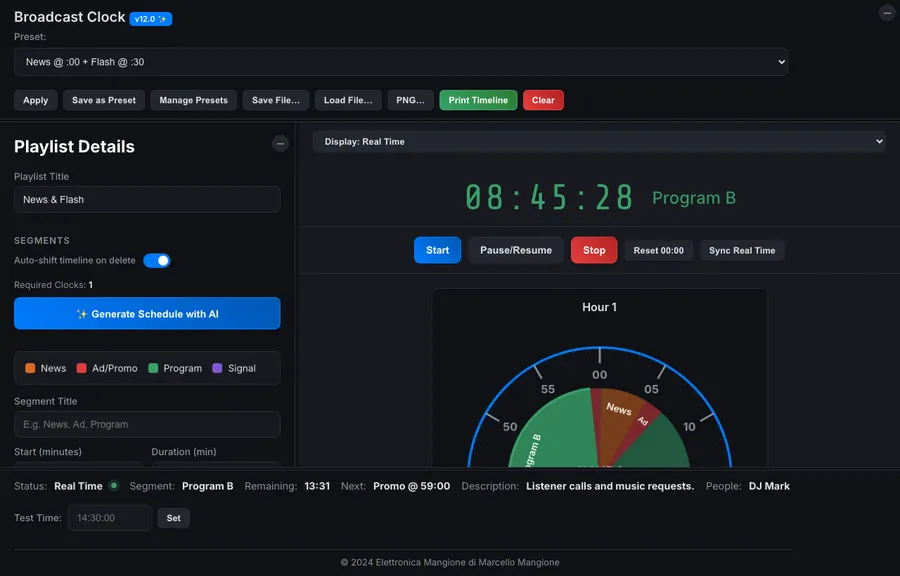Viewport: 900px width, 576px height.
Task: Click the Hour 1 title
Action: [x=599, y=307]
